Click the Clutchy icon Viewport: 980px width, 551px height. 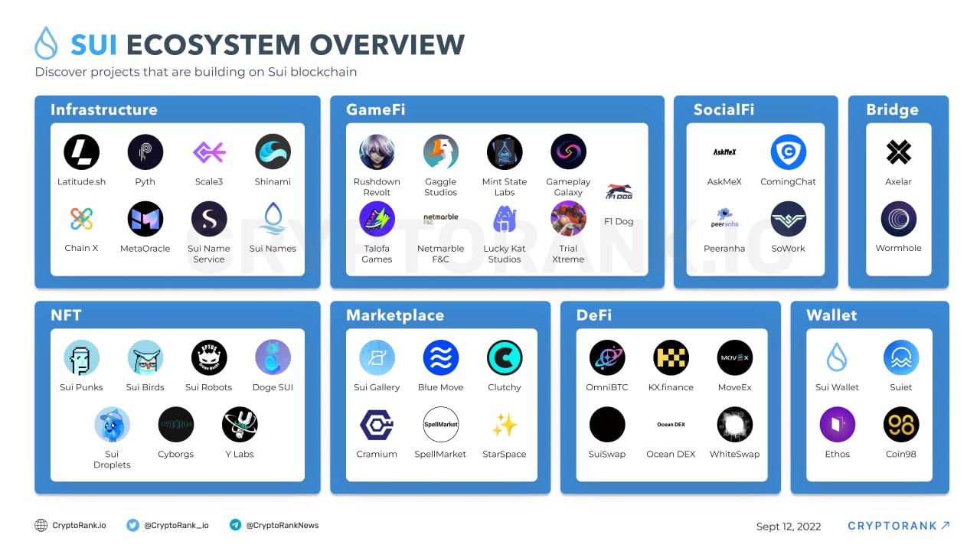(x=504, y=357)
